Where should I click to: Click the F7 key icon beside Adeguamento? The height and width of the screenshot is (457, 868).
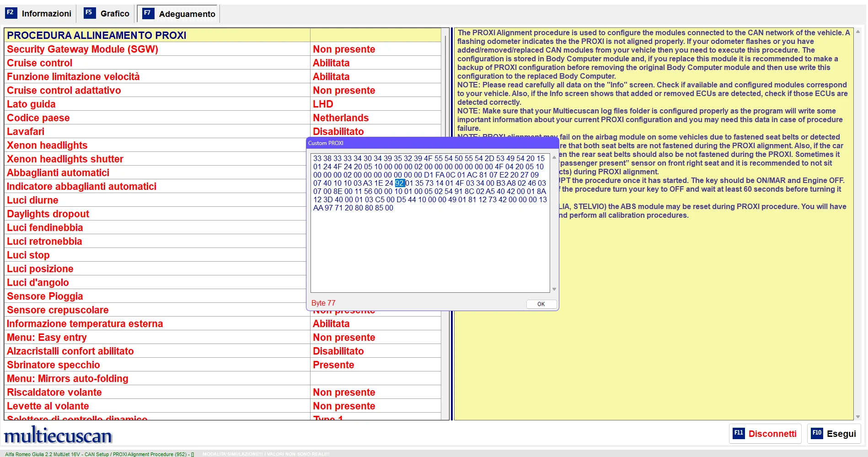tap(148, 13)
